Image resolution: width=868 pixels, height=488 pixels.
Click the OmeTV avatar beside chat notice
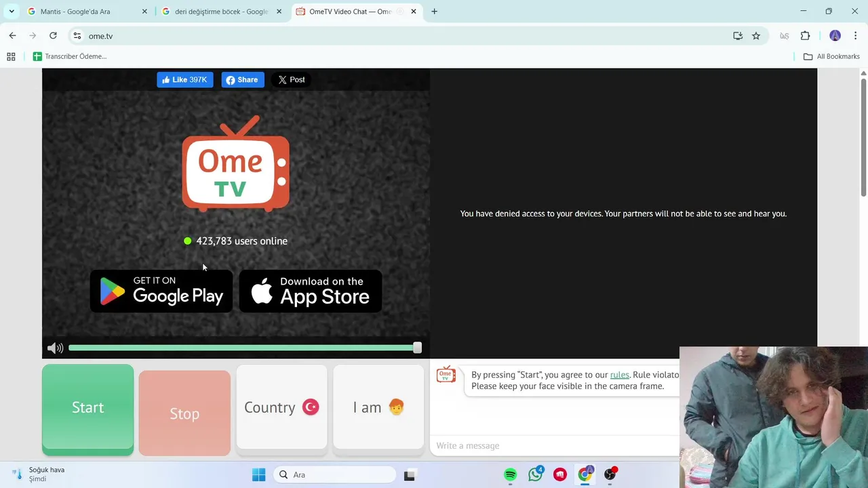[446, 375]
